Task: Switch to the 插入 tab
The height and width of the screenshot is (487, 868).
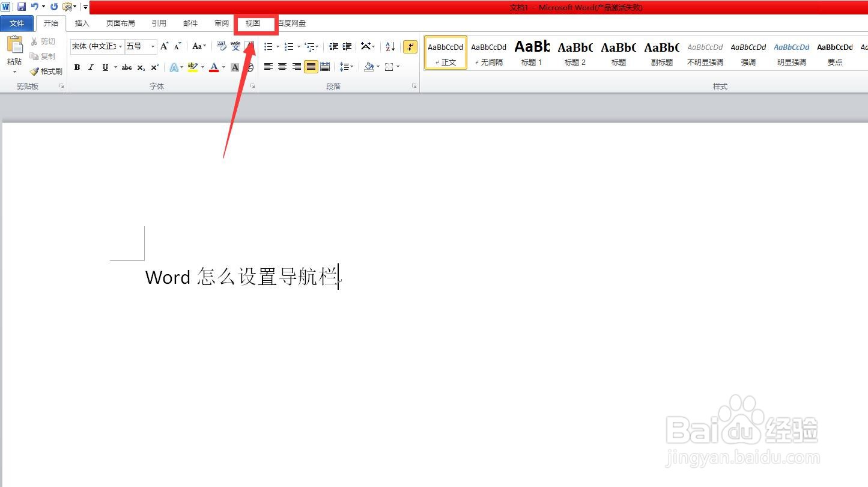Action: 82,23
